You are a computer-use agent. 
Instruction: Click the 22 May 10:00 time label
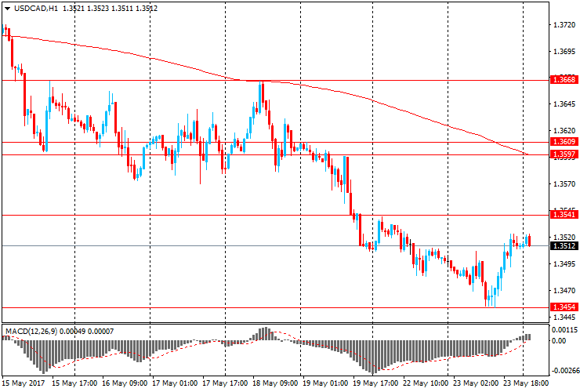(x=425, y=384)
